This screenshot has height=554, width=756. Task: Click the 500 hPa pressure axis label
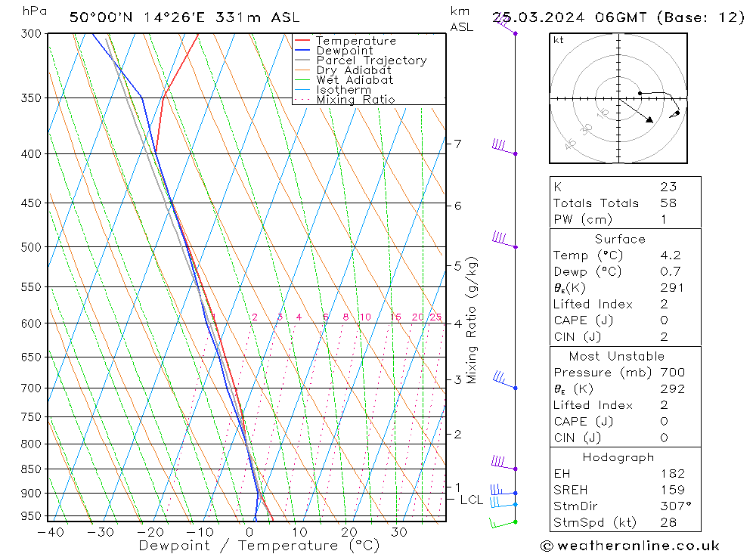pos(31,247)
